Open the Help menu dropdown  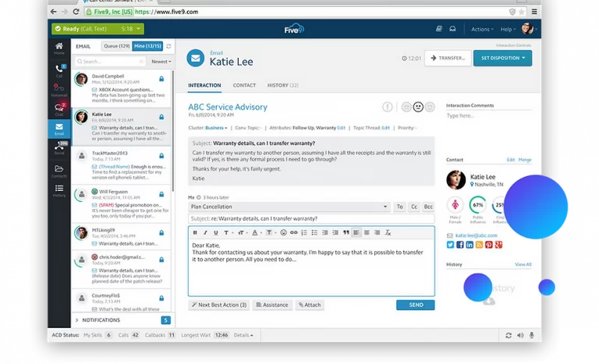[x=508, y=29]
